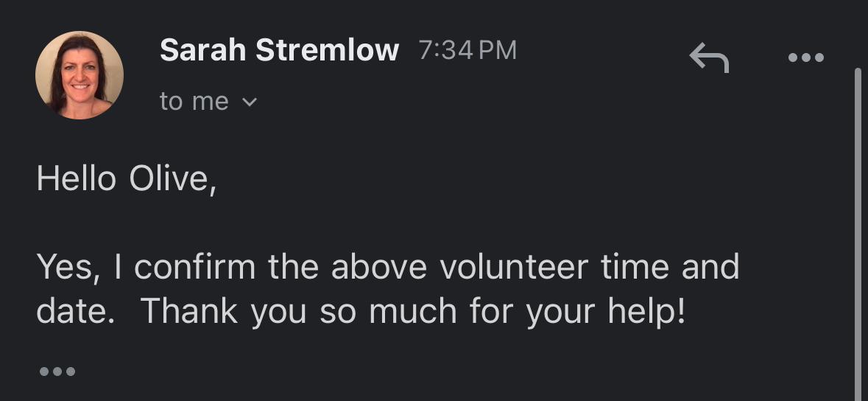Expand recipient details chevron beside "to me"
Screen dimensions: 868x401
[x=250, y=102]
